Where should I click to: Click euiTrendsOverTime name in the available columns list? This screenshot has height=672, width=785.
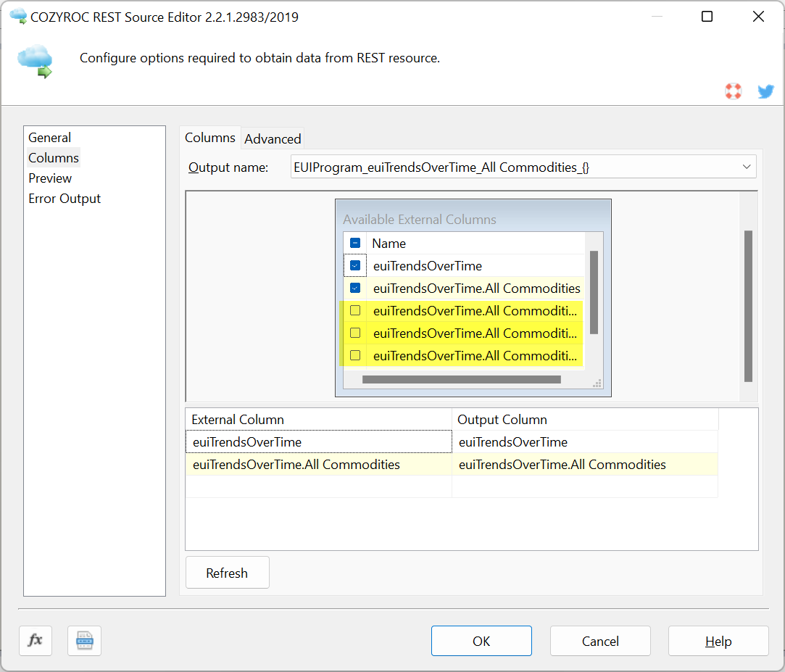pos(428,266)
